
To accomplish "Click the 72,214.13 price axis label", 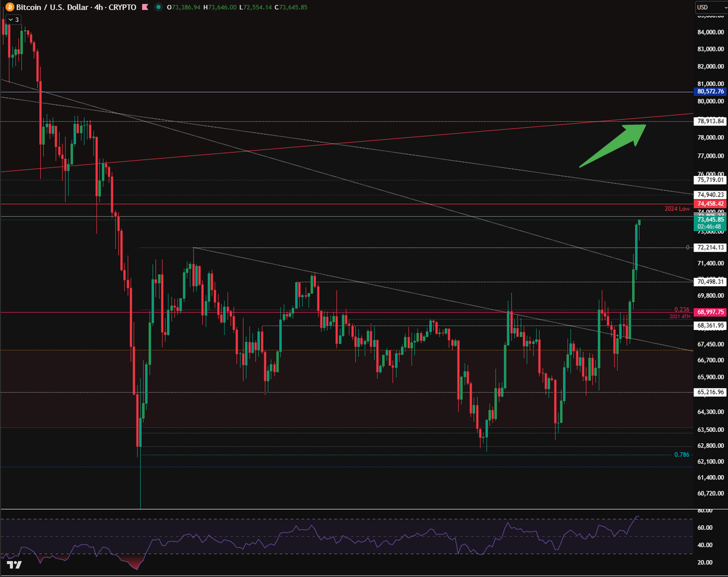I will (x=710, y=248).
